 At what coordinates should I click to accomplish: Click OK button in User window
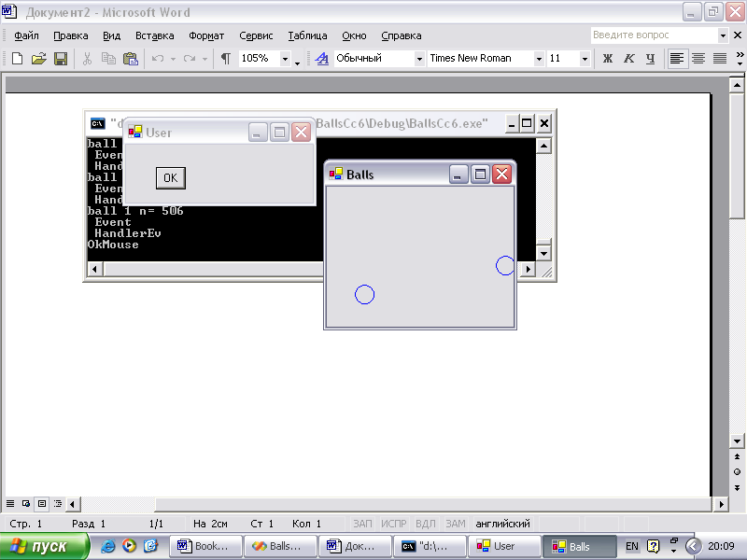(x=171, y=178)
